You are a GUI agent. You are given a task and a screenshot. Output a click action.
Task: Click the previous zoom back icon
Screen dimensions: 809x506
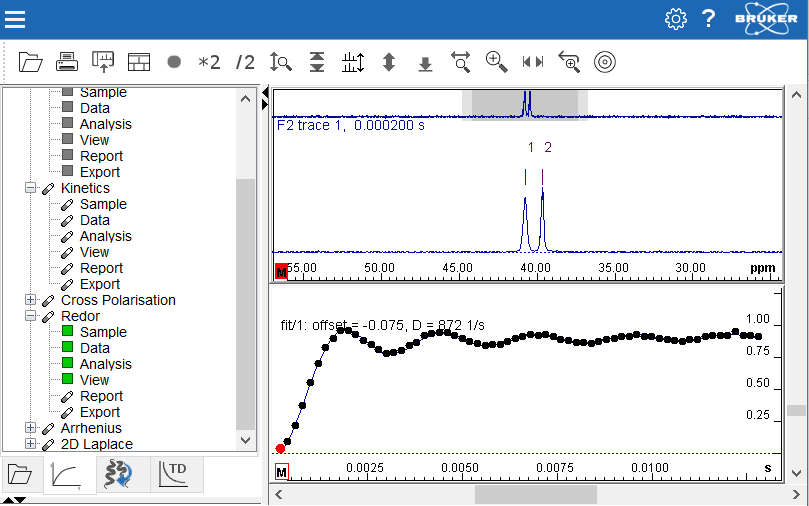pyautogui.click(x=569, y=62)
